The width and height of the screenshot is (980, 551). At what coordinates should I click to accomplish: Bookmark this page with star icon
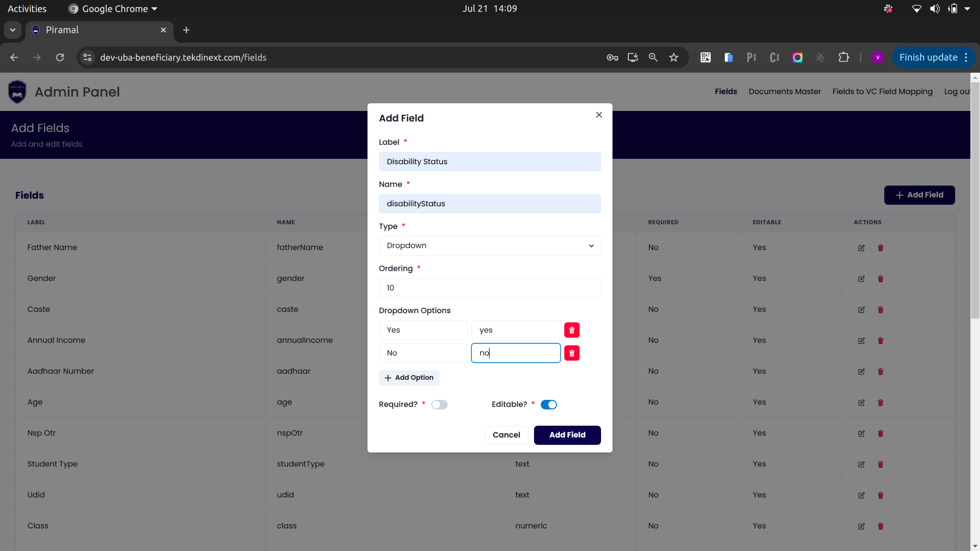pyautogui.click(x=674, y=57)
